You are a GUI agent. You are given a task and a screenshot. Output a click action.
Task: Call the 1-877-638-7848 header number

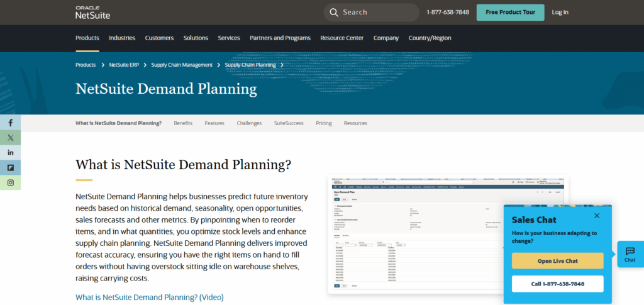coord(448,13)
